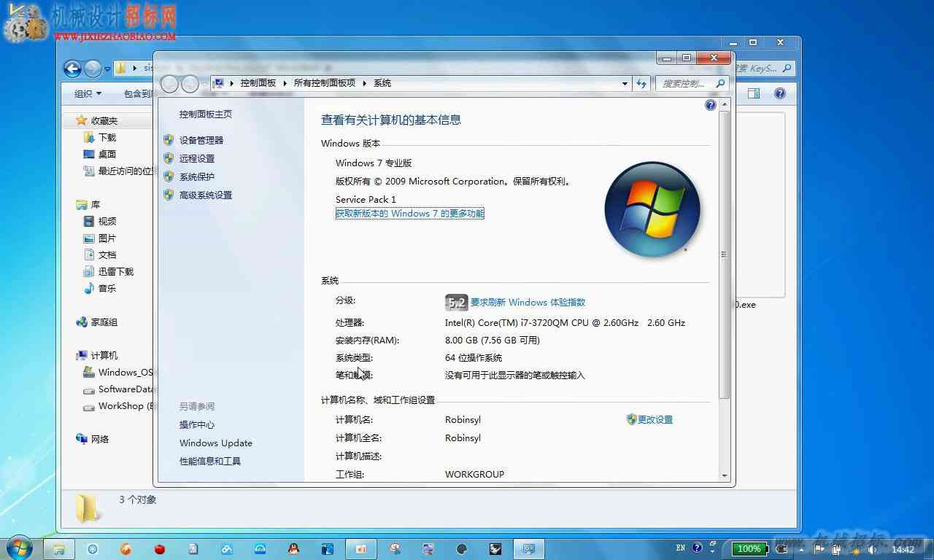Select 音乐 library in Explorer sidebar

tap(107, 288)
